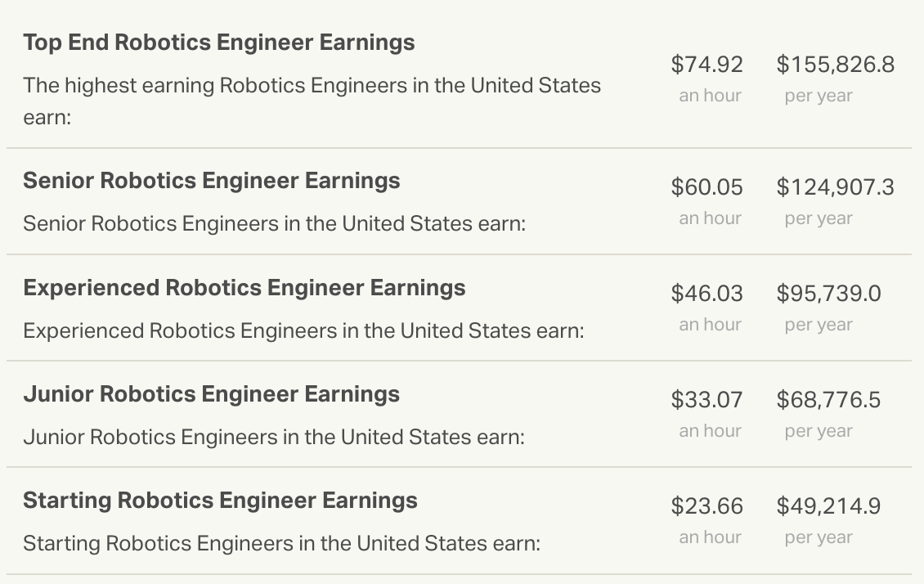
Task: Click the Senior Robotics Engineer Earnings heading
Action: tap(211, 181)
